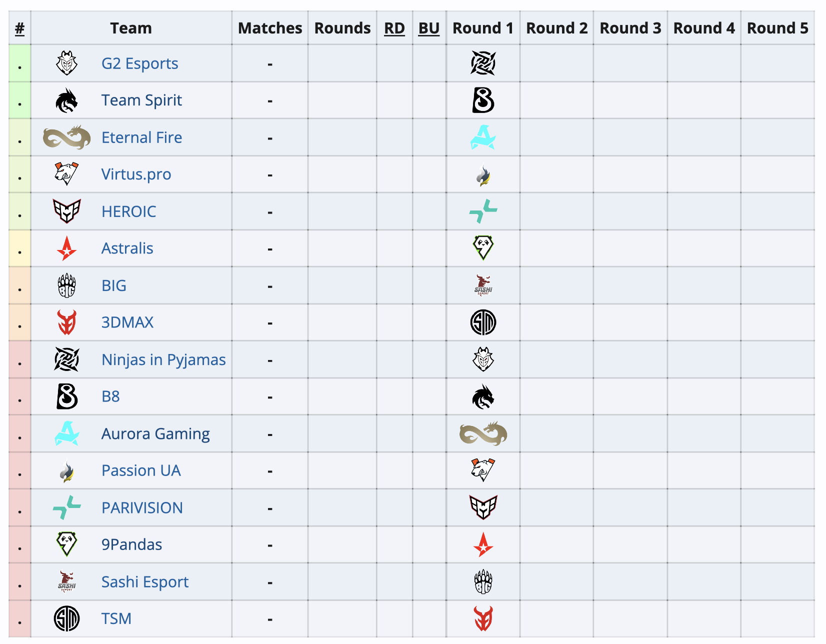Viewport: 826px width, 644px height.
Task: Click the Matches column header
Action: point(269,28)
